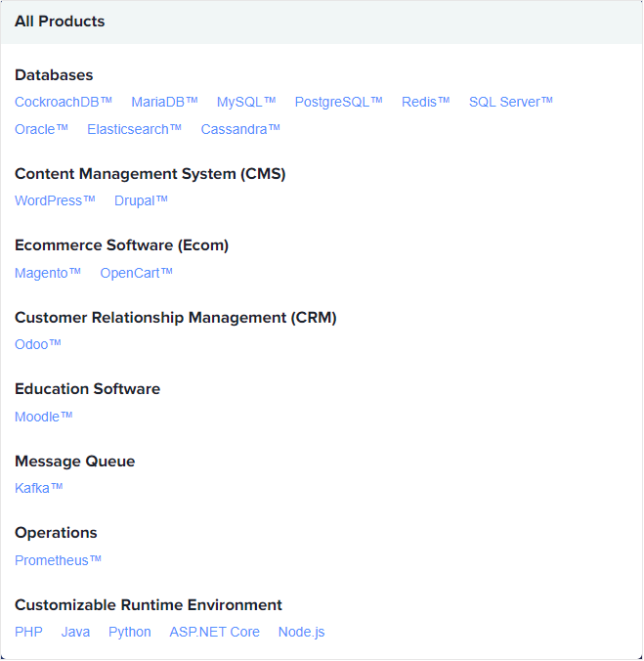Open the CockroachDB™ product link
Viewport: 644px width, 661px height.
pyautogui.click(x=64, y=102)
